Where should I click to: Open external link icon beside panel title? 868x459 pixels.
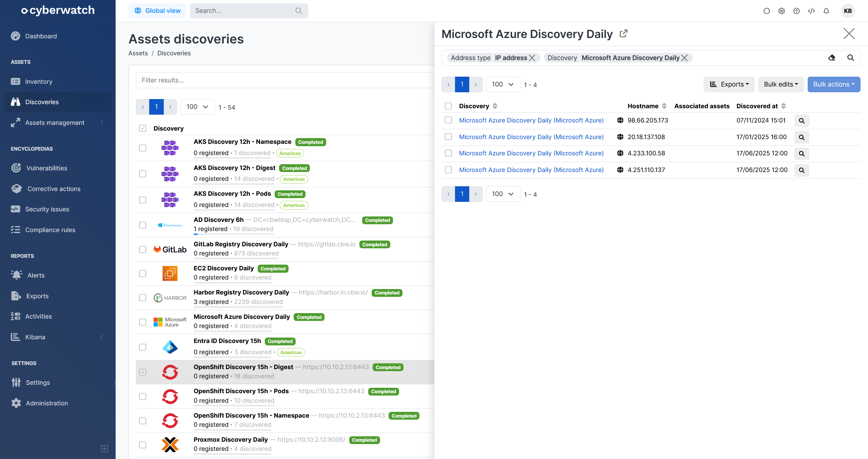point(623,34)
